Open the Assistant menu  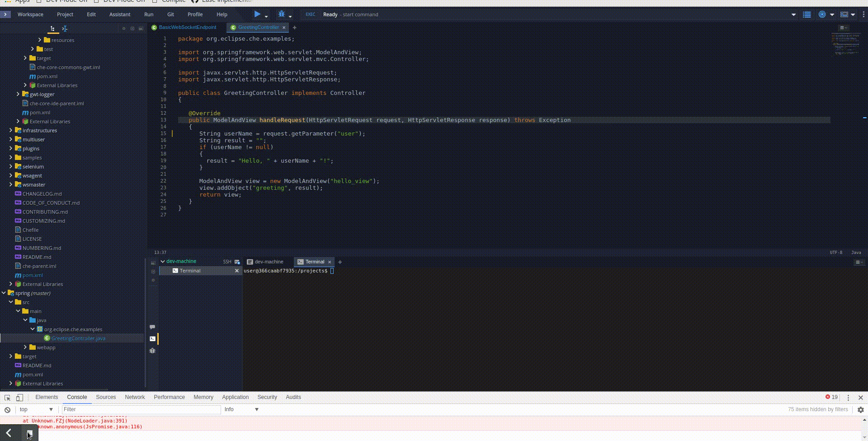(120, 14)
